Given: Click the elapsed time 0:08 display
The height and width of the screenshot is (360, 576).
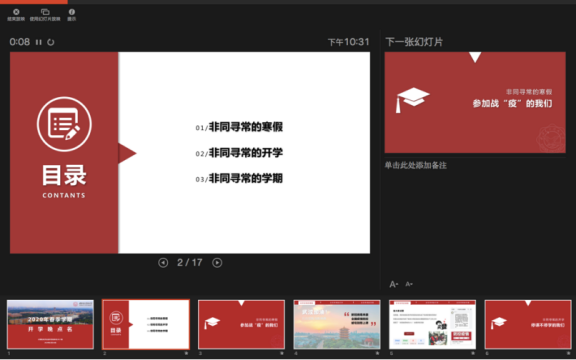Looking at the screenshot, I should [20, 42].
